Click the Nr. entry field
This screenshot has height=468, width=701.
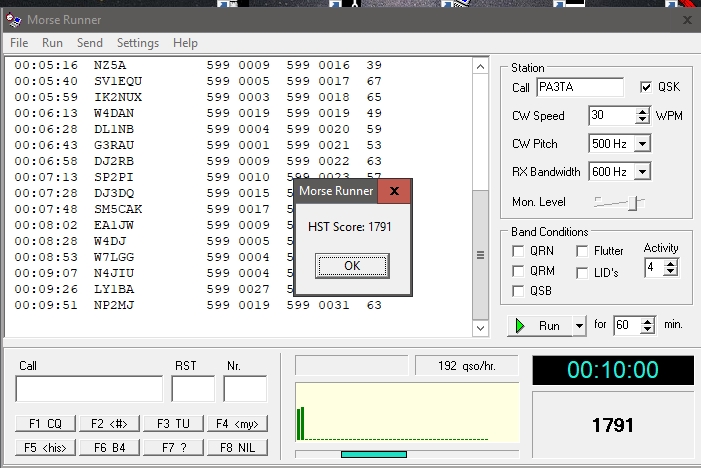[245, 389]
